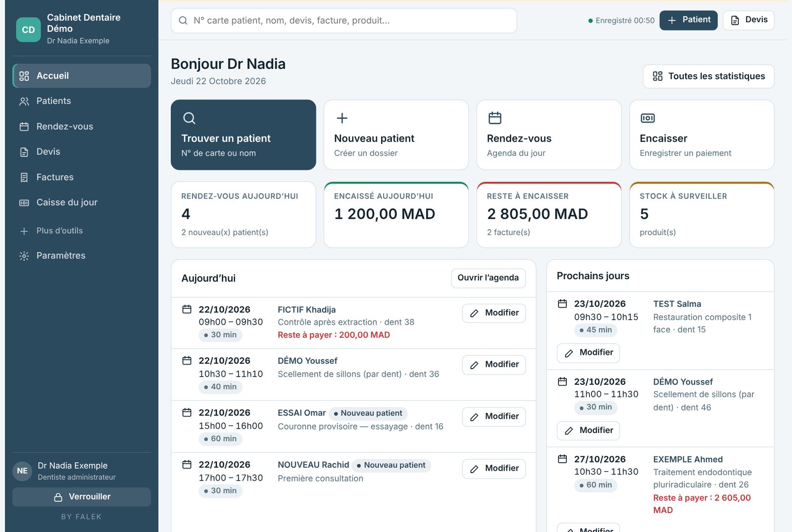Click the Nouveau patient quick action card
The height and width of the screenshot is (532, 792).
pos(396,135)
